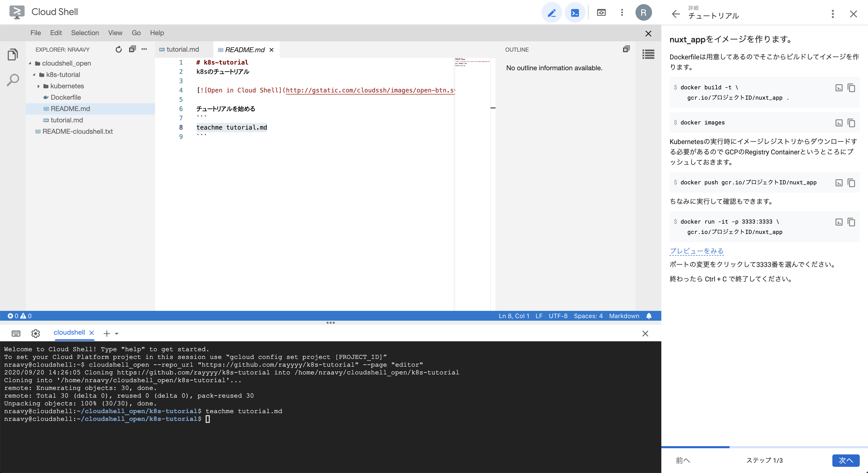868x473 pixels.
Task: Change the UTF-8 encoding
Action: click(558, 316)
